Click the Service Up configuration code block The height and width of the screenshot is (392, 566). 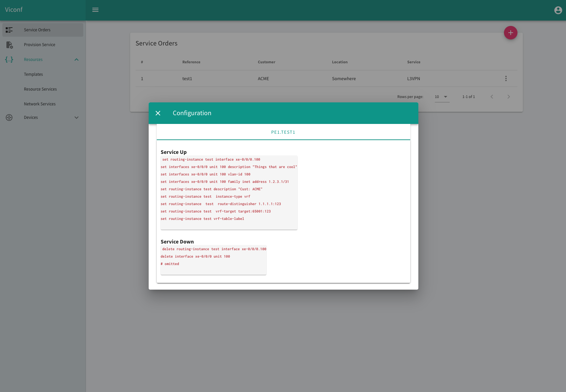click(x=229, y=193)
